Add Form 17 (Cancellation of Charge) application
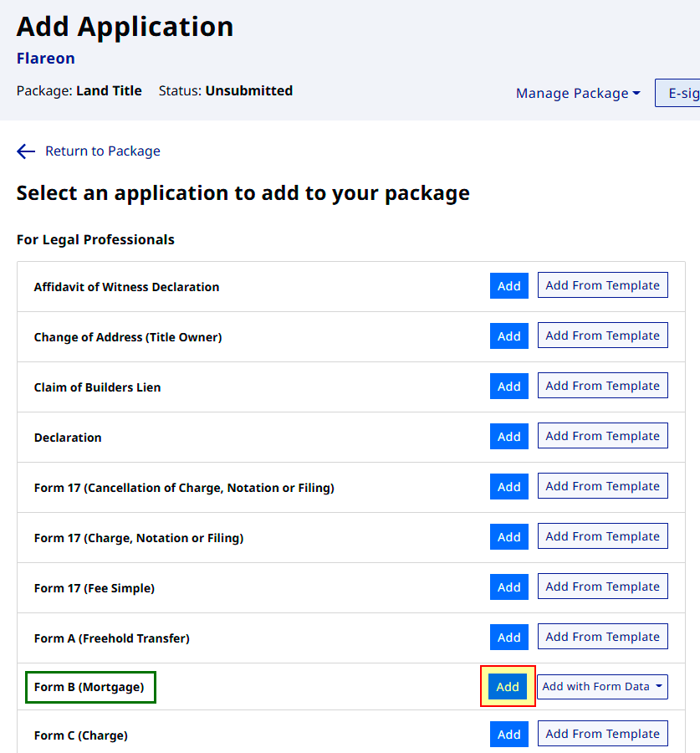700x753 pixels. coord(509,486)
